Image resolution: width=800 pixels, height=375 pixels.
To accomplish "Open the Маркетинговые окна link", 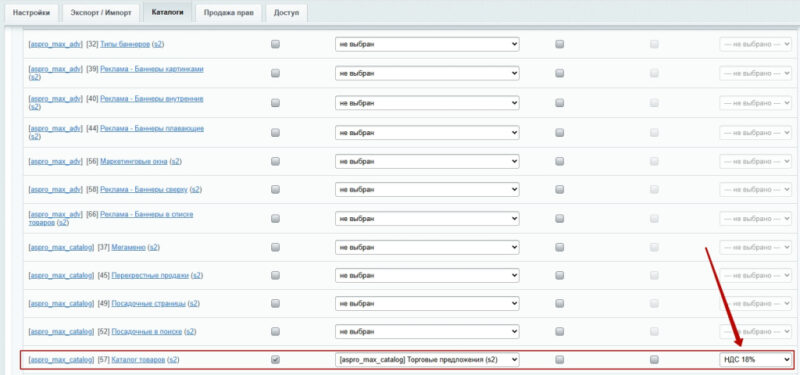I will point(134,161).
